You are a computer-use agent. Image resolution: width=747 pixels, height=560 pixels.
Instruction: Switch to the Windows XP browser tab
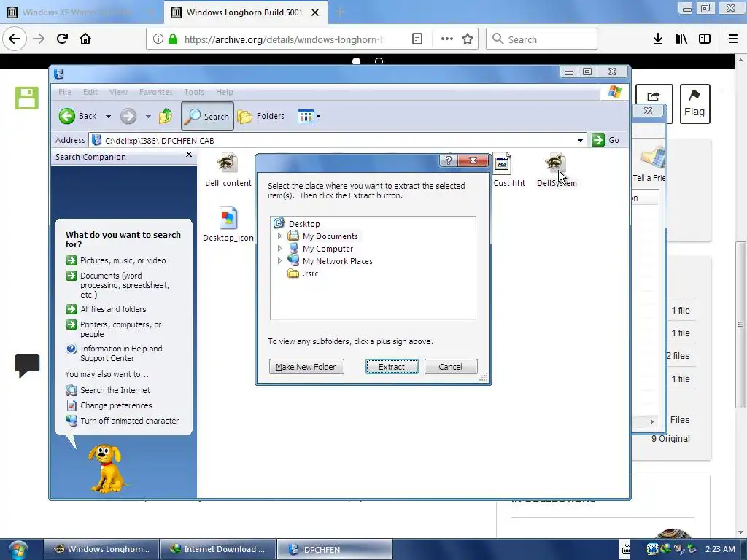coord(76,12)
